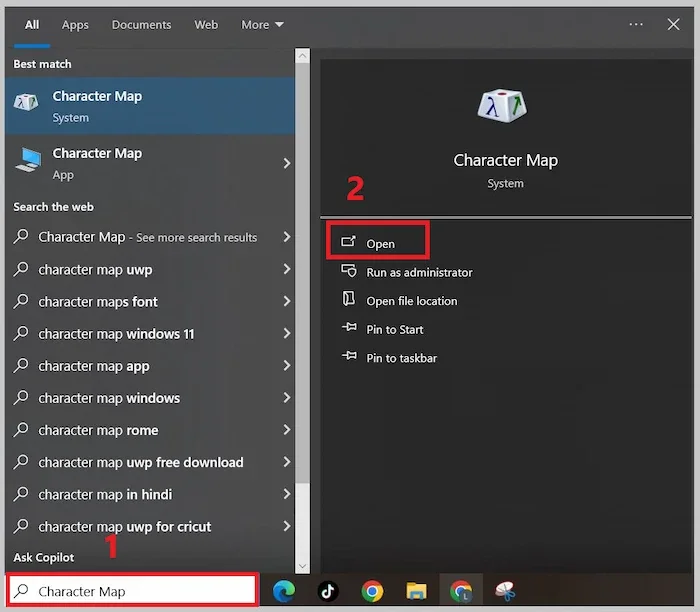Select Open file location
Viewport: 700px width, 612px height.
pyautogui.click(x=411, y=301)
